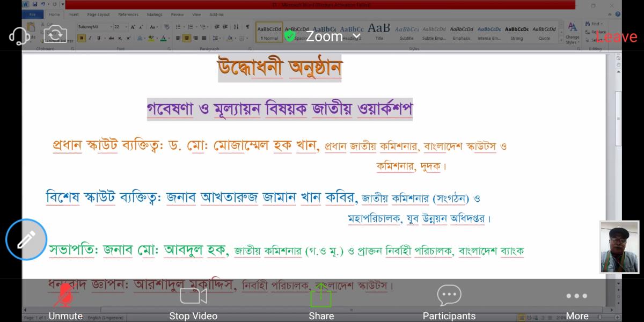Viewport: 644px width, 322px height.
Task: Switch camera using the flip camera icon
Action: (55, 35)
